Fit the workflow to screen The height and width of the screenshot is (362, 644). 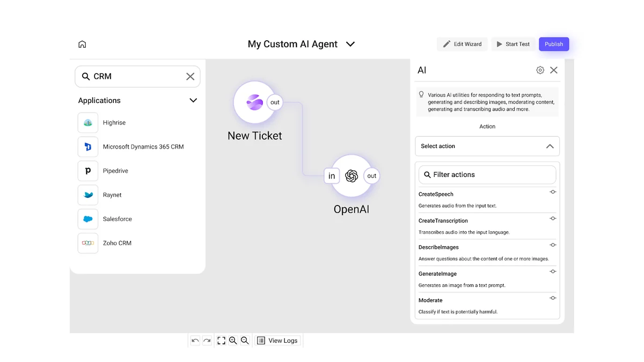point(221,341)
